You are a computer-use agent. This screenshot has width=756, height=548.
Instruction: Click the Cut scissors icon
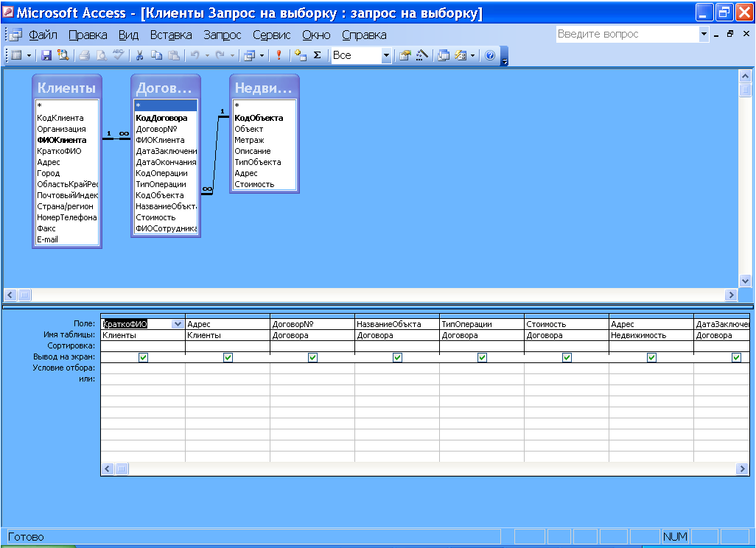click(x=138, y=55)
